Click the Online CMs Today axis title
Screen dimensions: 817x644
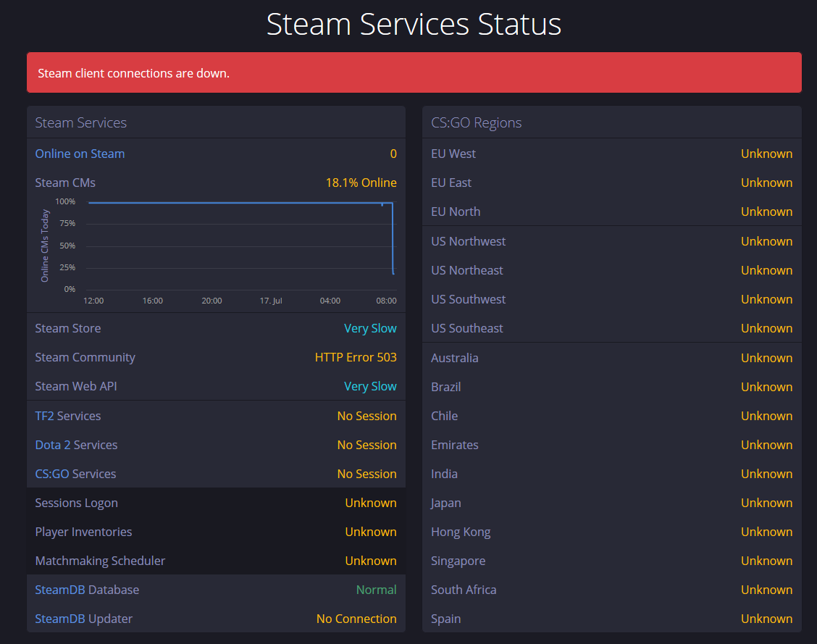click(x=45, y=246)
